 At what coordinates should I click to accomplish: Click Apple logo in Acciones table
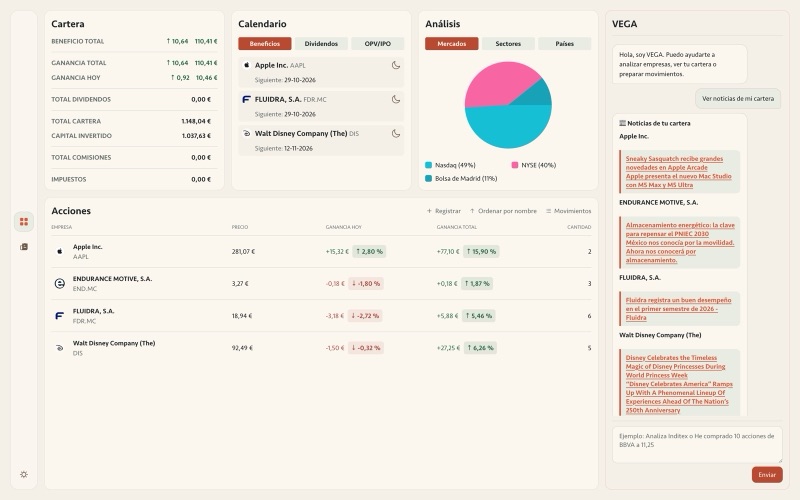click(60, 252)
